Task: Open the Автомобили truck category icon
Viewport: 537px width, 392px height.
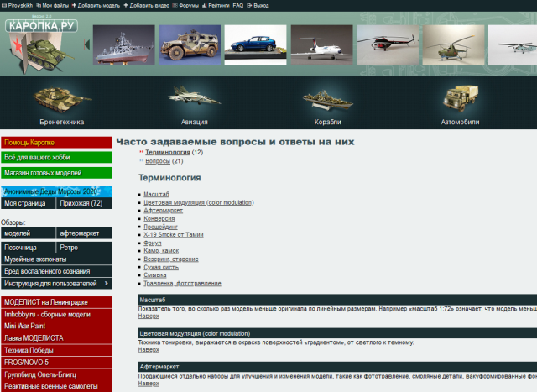Action: (x=460, y=98)
